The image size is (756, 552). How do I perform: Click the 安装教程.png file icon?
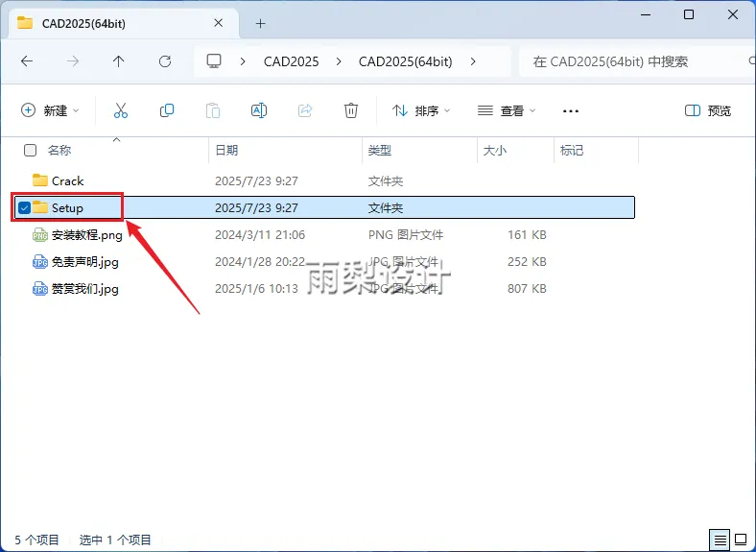tap(40, 235)
